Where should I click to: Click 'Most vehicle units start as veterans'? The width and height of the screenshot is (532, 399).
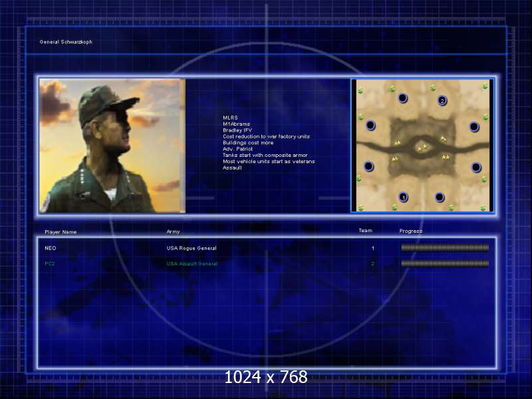coord(269,162)
